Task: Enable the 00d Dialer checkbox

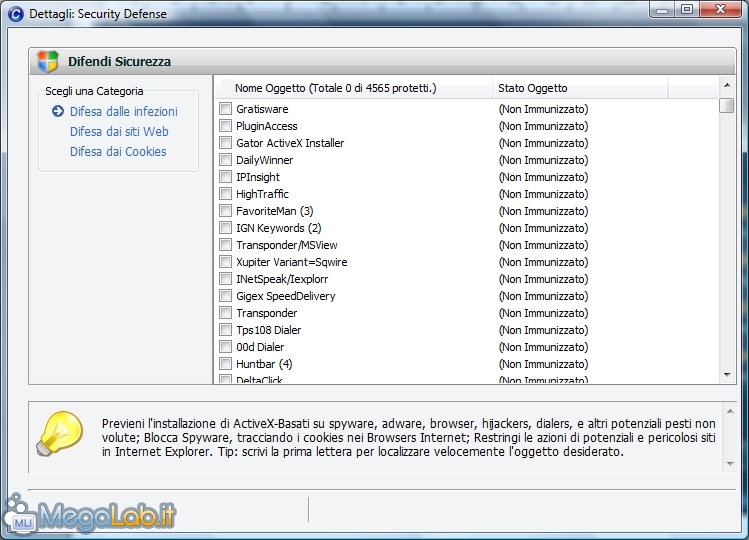Action: point(225,346)
